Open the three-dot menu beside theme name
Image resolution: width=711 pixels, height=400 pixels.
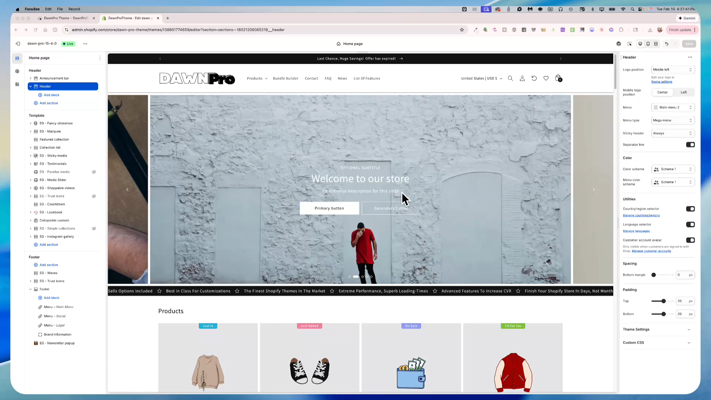85,44
